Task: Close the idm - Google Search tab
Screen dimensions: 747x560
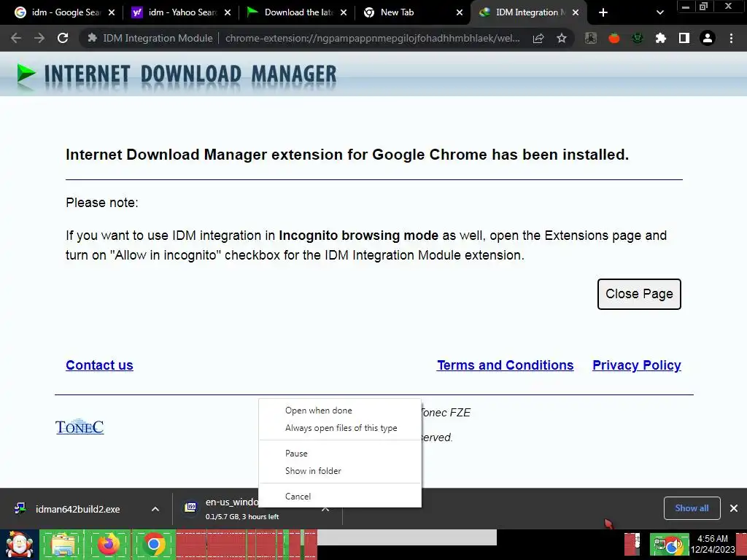Action: (112, 12)
